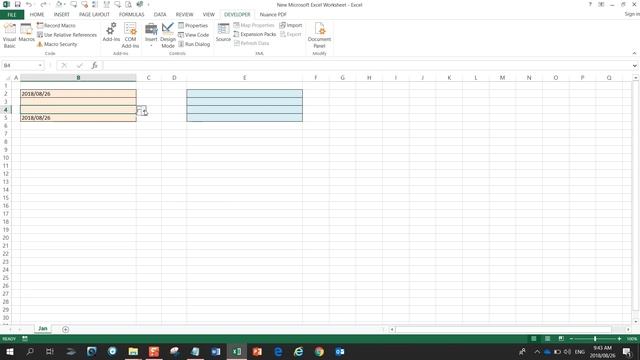Viewport: 640px width, 360px height.
Task: Open Word from the taskbar
Action: (216, 351)
